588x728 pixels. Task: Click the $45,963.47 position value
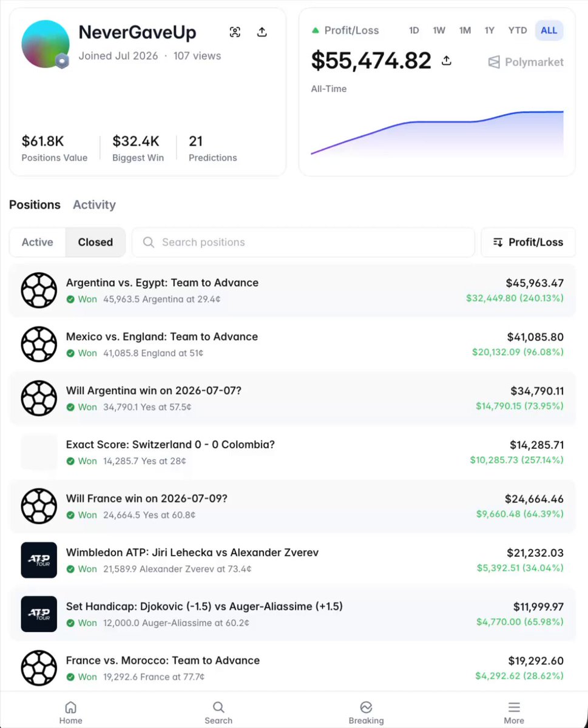[x=535, y=283]
